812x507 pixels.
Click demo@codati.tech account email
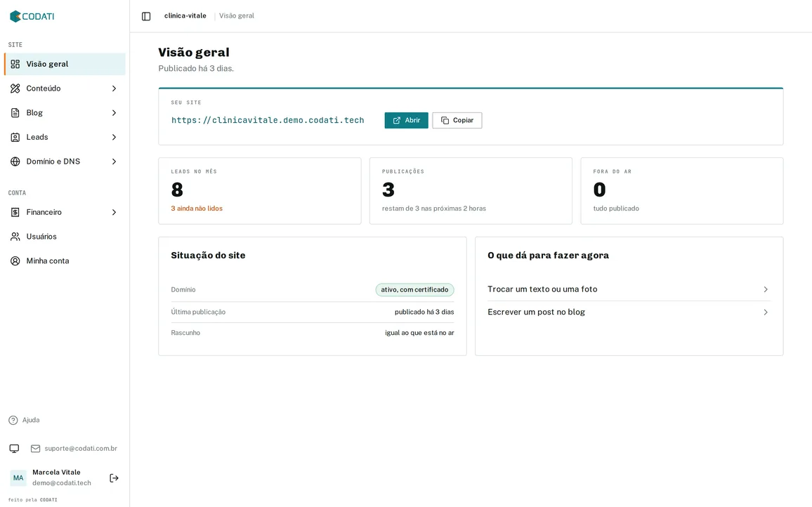click(62, 483)
